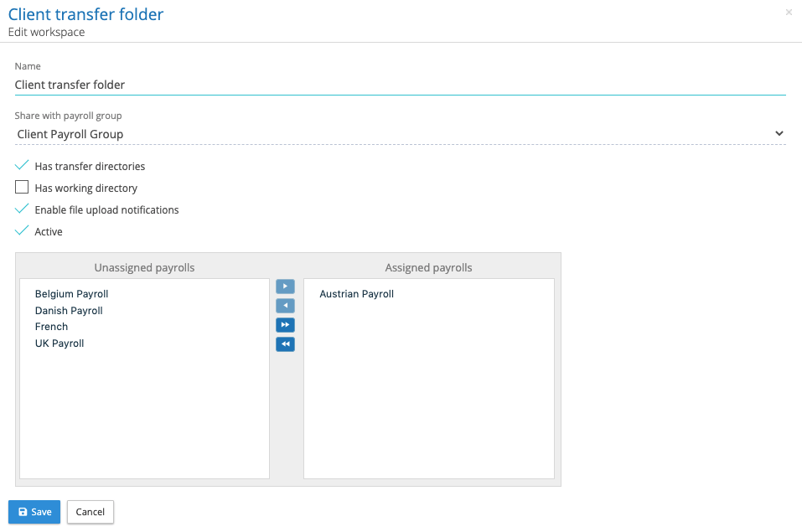802x532 pixels.
Task: Select Austrian Payroll in assigned list
Action: [357, 294]
